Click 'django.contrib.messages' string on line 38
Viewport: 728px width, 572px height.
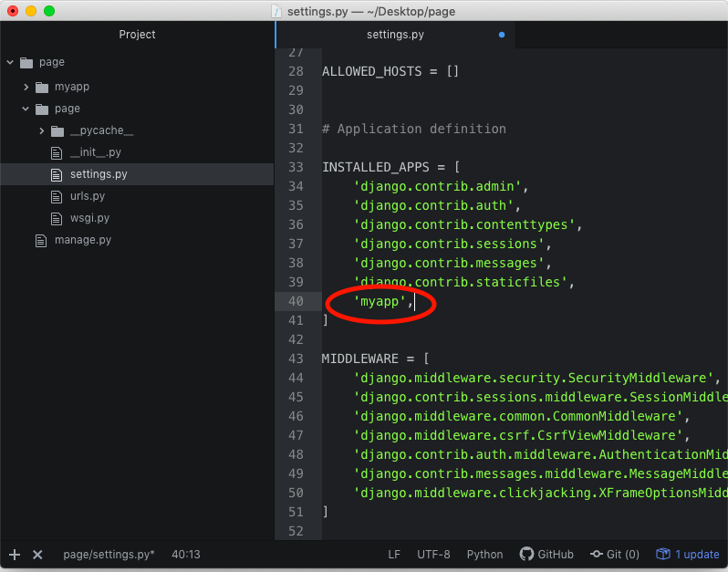coord(449,264)
